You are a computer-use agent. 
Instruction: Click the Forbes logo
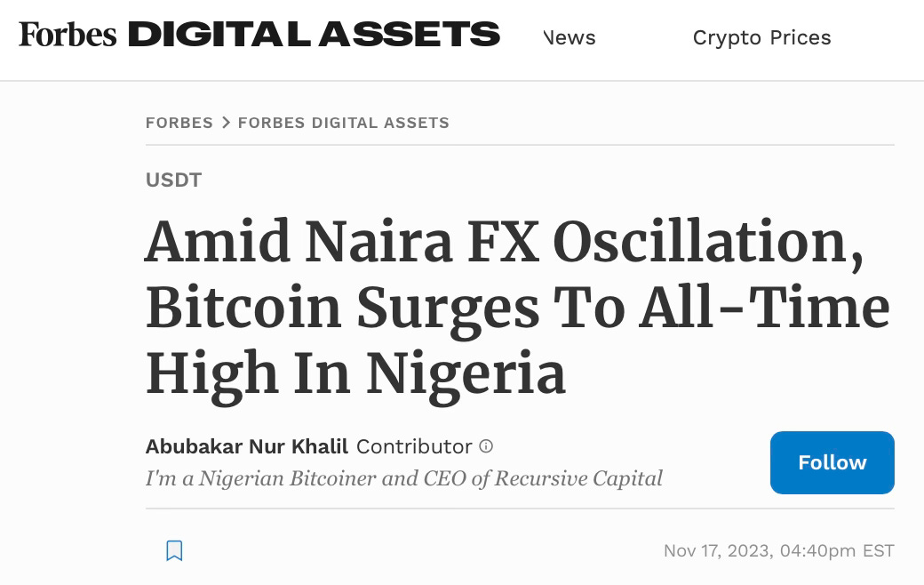(x=68, y=36)
